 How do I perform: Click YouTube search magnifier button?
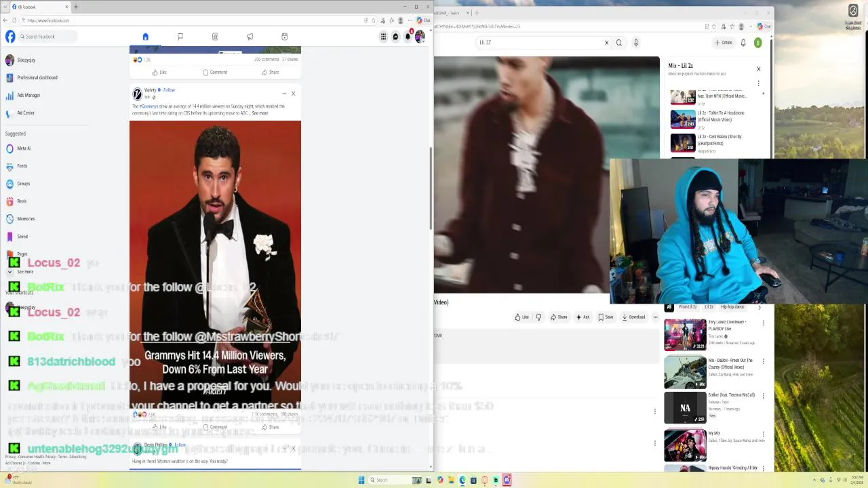pyautogui.click(x=618, y=43)
